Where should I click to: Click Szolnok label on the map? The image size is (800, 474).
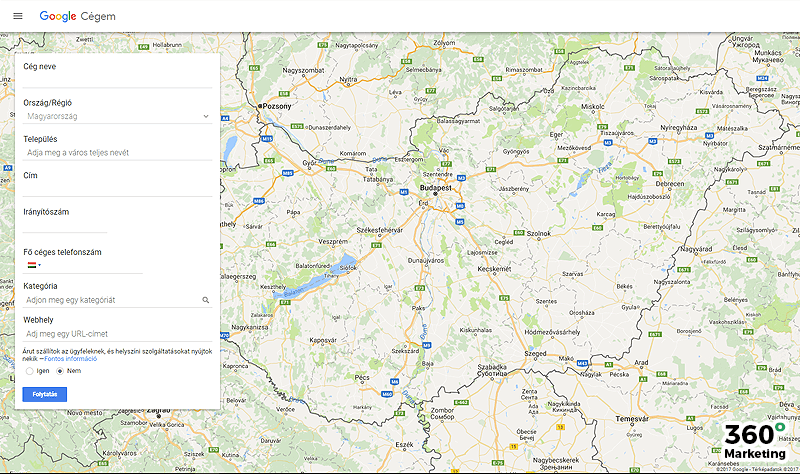(x=539, y=233)
